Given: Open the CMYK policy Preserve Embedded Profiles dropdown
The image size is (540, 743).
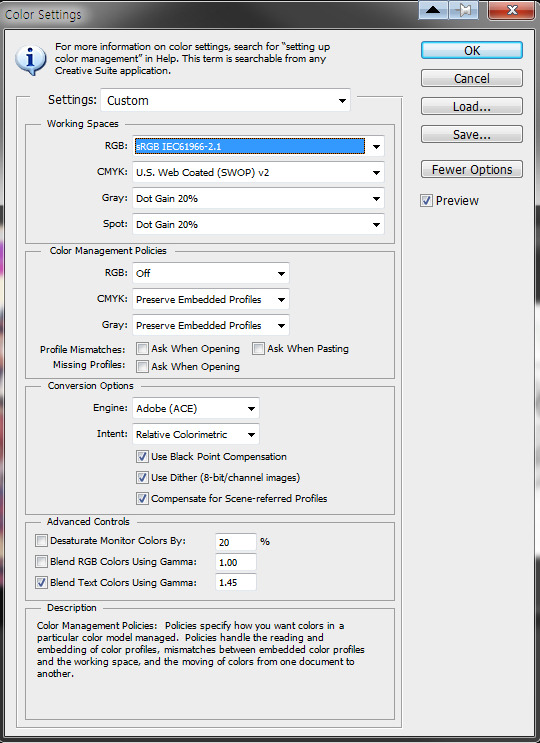Looking at the screenshot, I should click(x=211, y=299).
